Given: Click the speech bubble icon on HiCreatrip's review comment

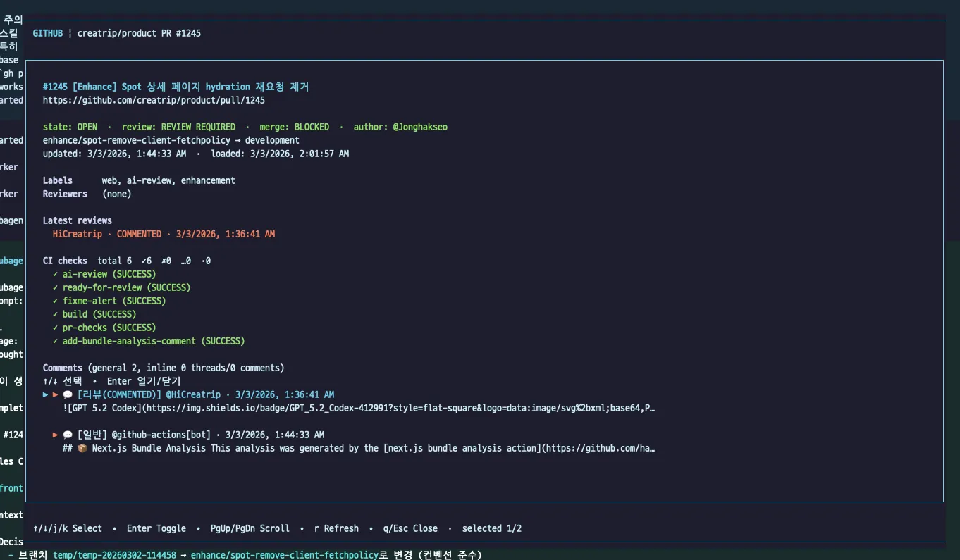Looking at the screenshot, I should tap(66, 394).
